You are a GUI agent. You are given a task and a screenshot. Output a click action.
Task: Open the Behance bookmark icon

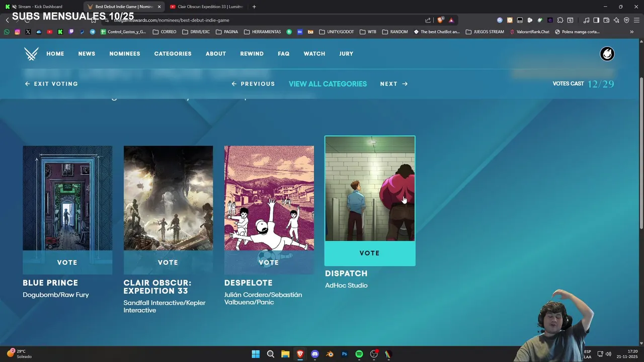[300, 32]
